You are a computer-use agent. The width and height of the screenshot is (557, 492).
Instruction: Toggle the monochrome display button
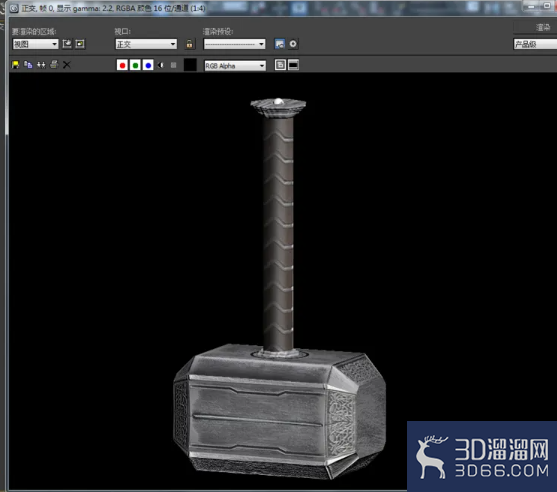[x=173, y=65]
